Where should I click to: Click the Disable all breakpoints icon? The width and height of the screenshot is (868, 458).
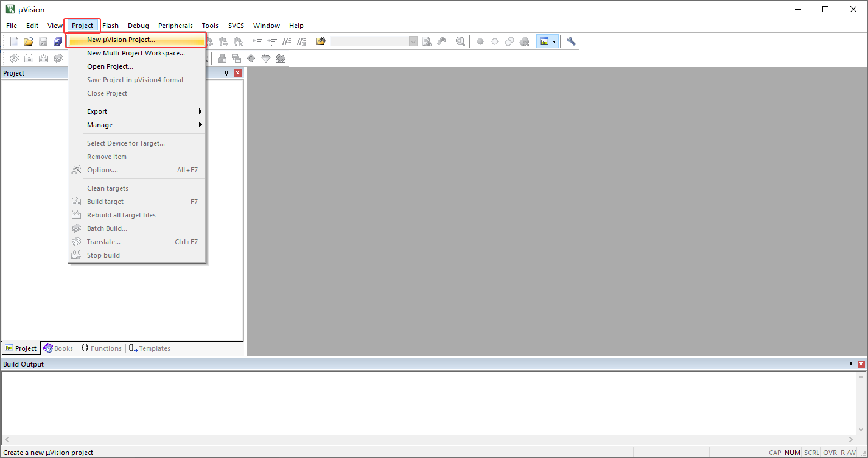pyautogui.click(x=509, y=41)
